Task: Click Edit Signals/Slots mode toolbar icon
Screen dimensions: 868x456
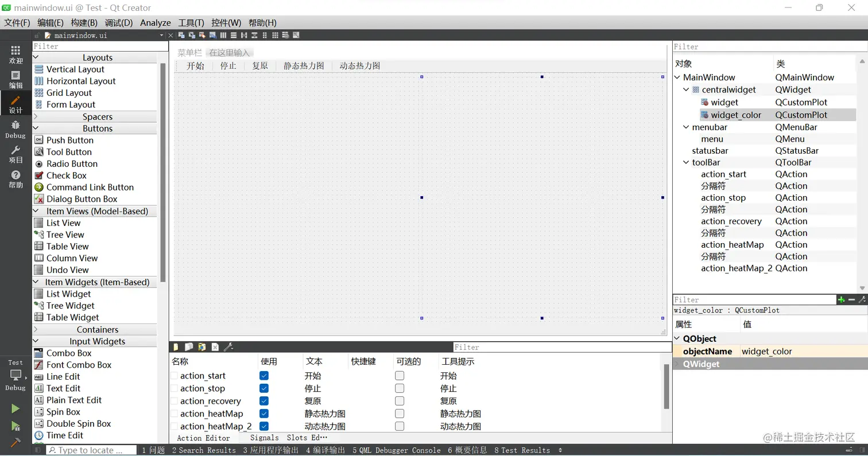Action: pos(192,36)
